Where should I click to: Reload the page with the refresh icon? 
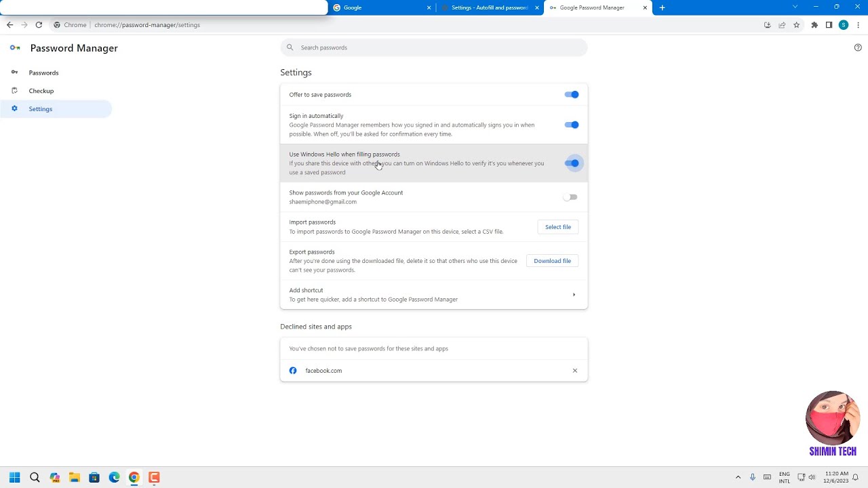pos(39,25)
